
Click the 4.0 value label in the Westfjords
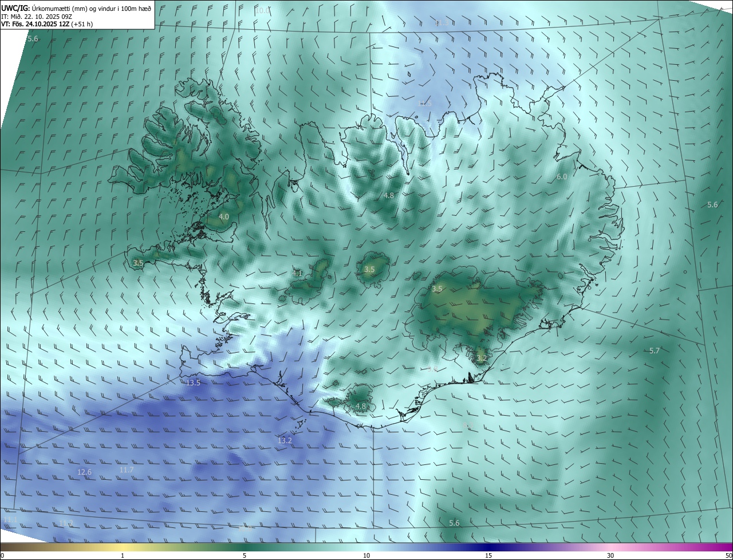(224, 217)
